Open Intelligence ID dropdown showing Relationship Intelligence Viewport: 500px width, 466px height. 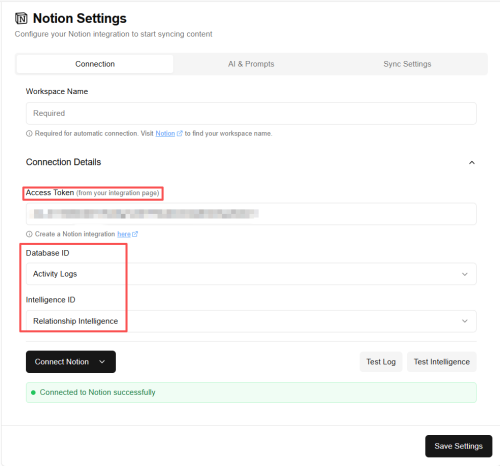tap(251, 321)
